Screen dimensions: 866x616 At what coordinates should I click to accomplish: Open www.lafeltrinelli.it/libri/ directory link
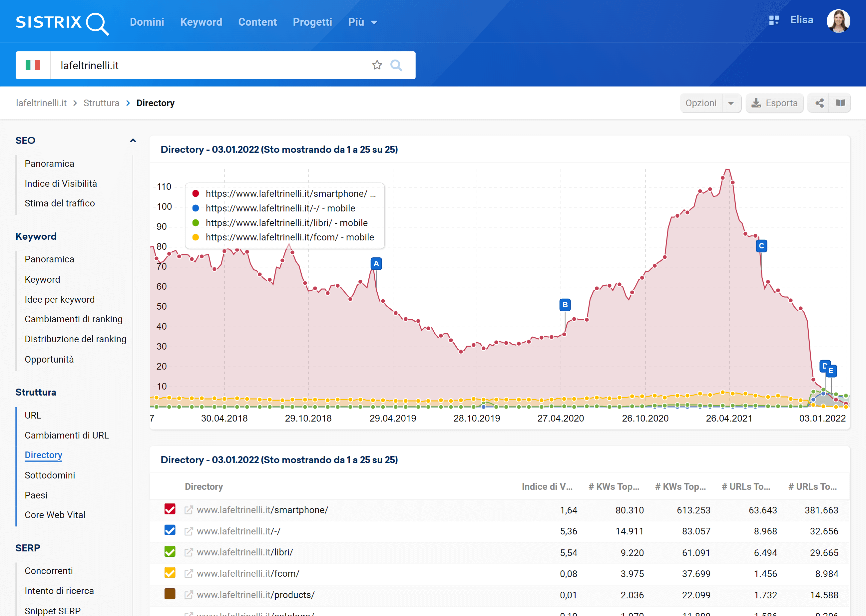click(245, 552)
